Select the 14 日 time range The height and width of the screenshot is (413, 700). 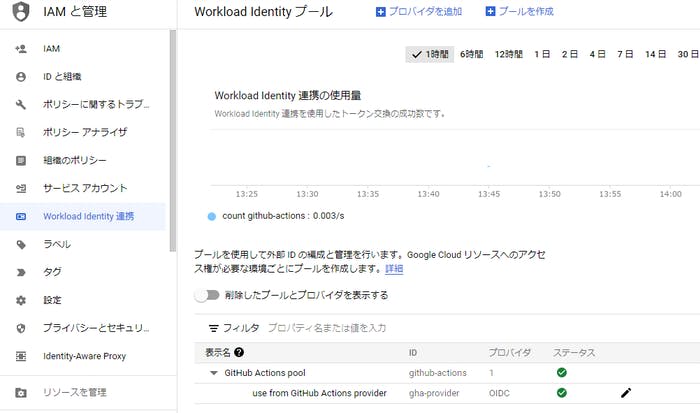click(x=655, y=54)
